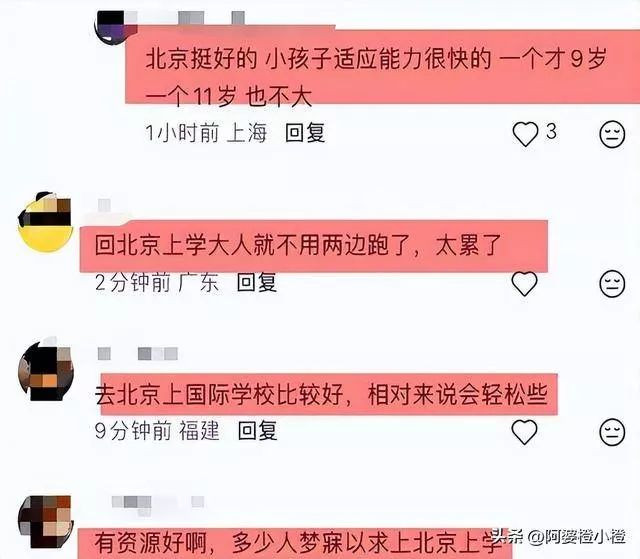Select the comment 回北京上学大人就不用两边跑了

(298, 246)
